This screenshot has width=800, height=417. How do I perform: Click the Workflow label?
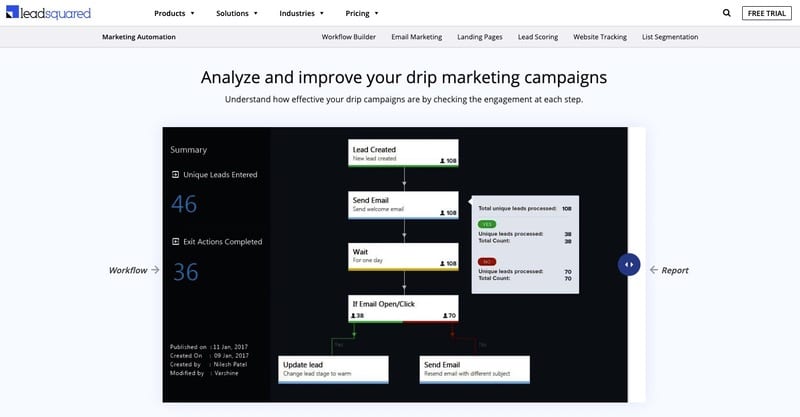pyautogui.click(x=128, y=270)
